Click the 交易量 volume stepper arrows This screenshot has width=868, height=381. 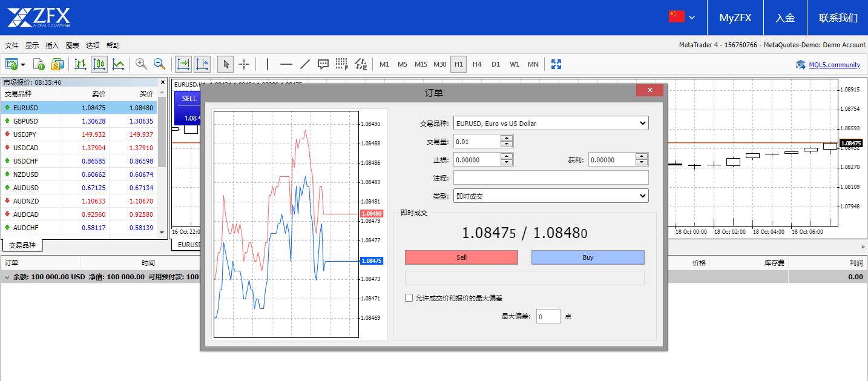(507, 141)
